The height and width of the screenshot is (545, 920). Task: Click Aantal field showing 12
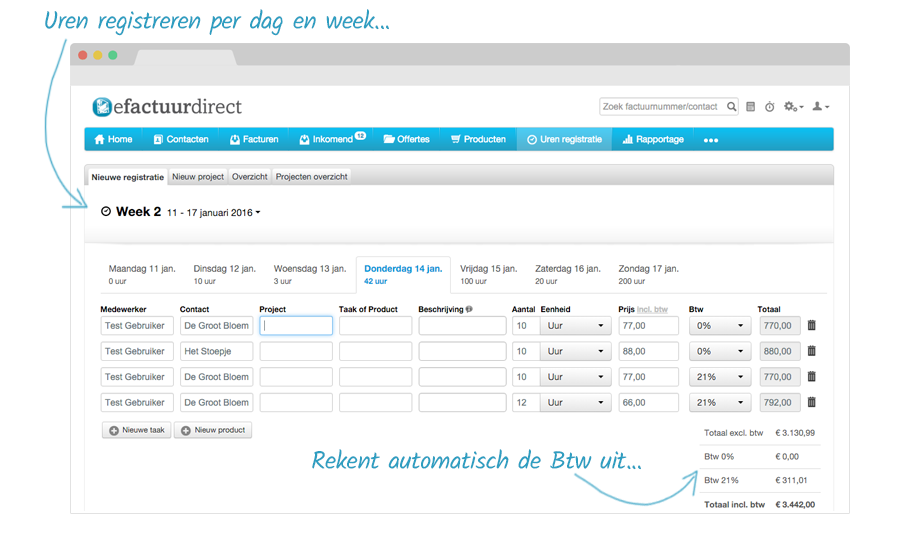click(x=525, y=403)
